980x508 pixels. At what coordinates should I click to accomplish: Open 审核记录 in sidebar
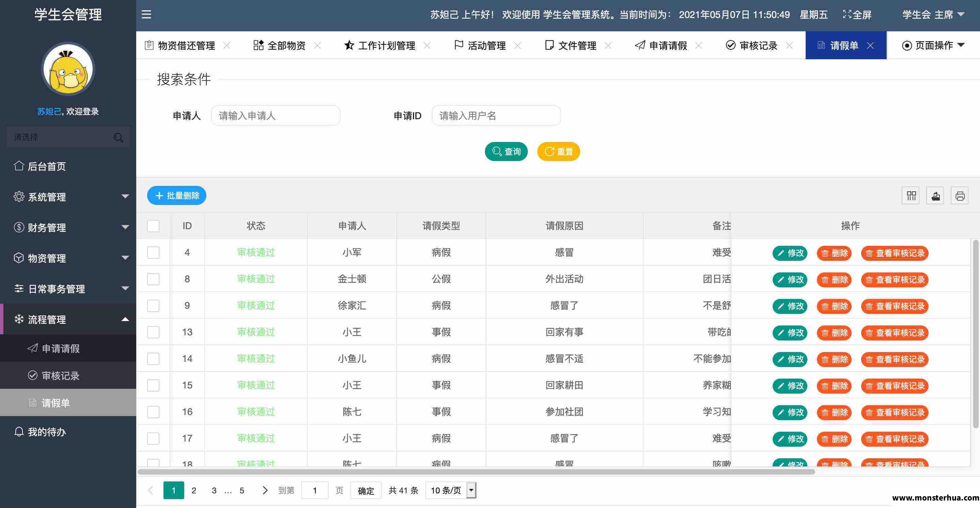[68, 376]
